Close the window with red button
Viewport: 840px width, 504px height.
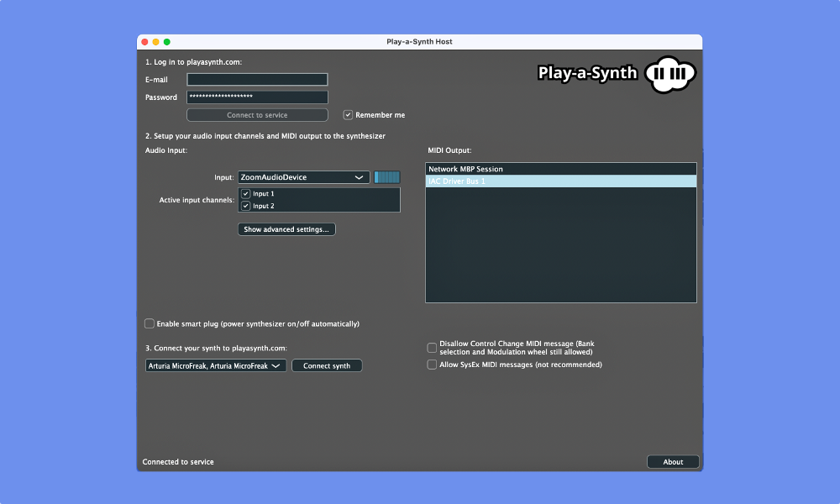[144, 42]
